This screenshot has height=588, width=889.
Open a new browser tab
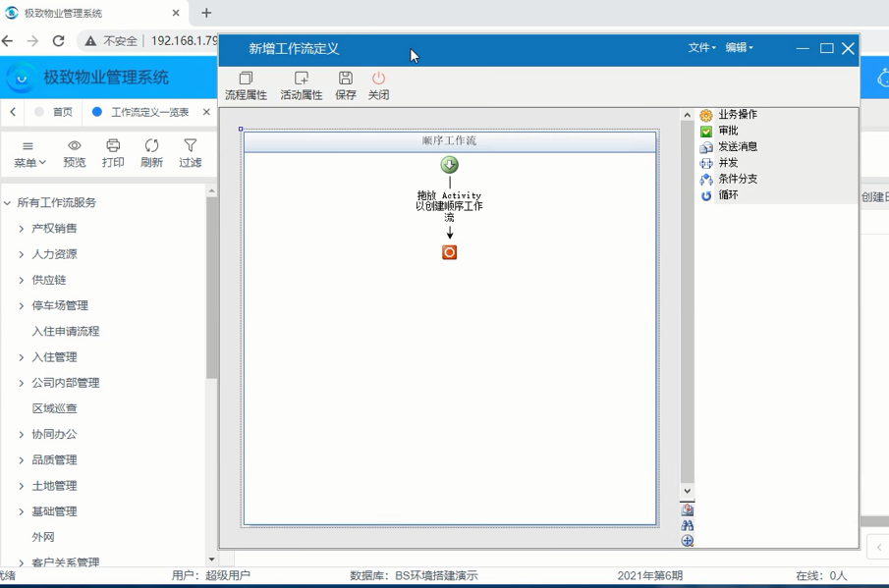tap(206, 13)
